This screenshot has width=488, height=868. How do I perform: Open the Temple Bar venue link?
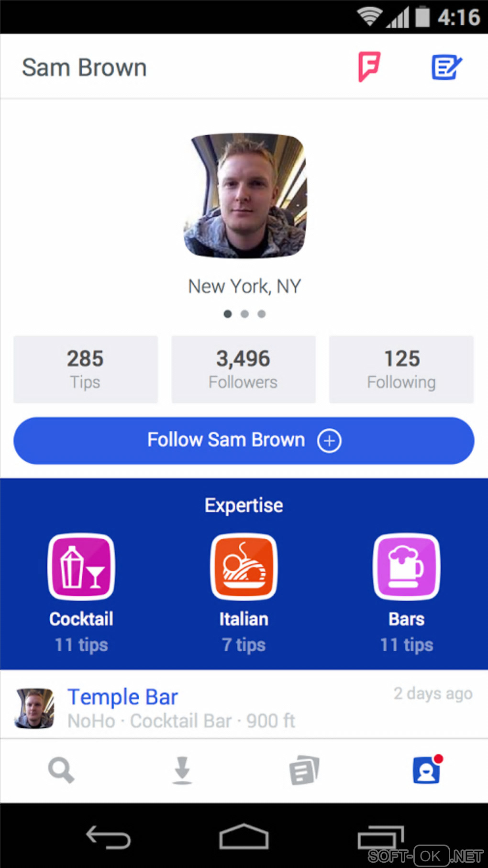pos(122,697)
